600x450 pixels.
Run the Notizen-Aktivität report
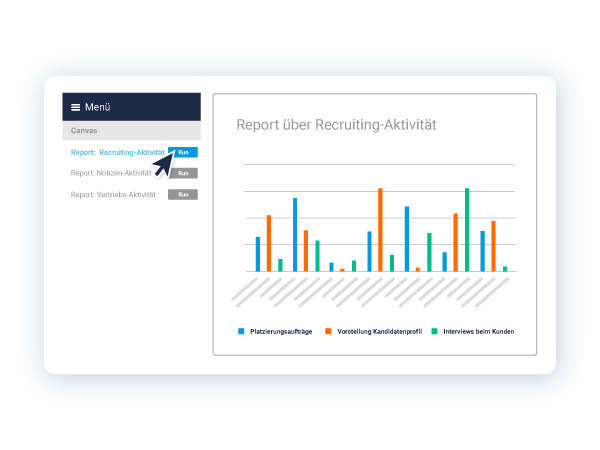tap(183, 173)
